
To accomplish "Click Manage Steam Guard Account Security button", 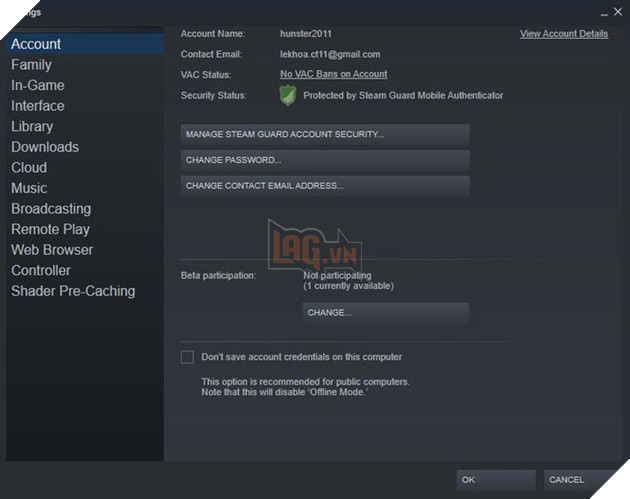I will click(325, 134).
